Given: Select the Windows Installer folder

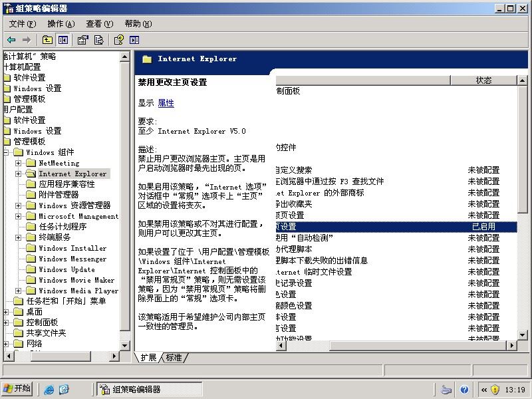Looking at the screenshot, I should point(66,248).
